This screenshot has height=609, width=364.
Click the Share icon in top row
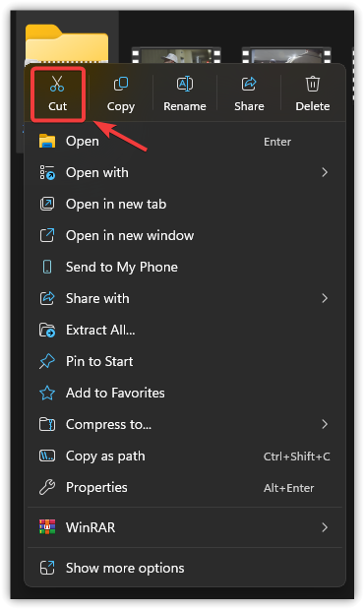pyautogui.click(x=249, y=84)
